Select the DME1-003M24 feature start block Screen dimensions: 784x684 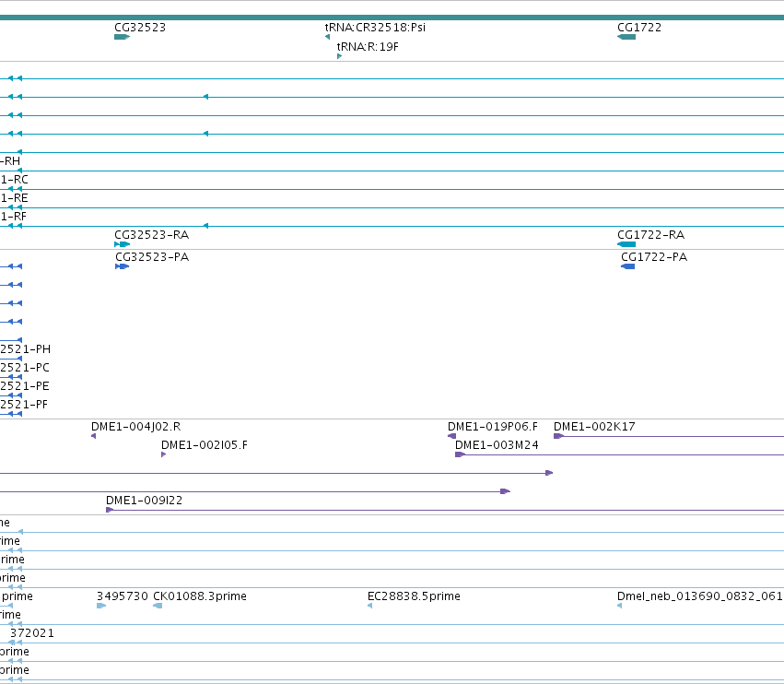tap(460, 454)
